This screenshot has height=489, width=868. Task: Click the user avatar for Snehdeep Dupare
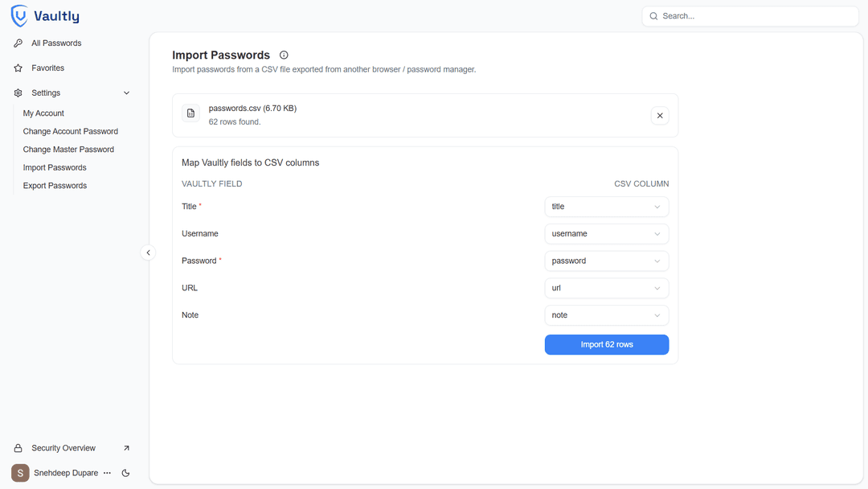click(20, 473)
